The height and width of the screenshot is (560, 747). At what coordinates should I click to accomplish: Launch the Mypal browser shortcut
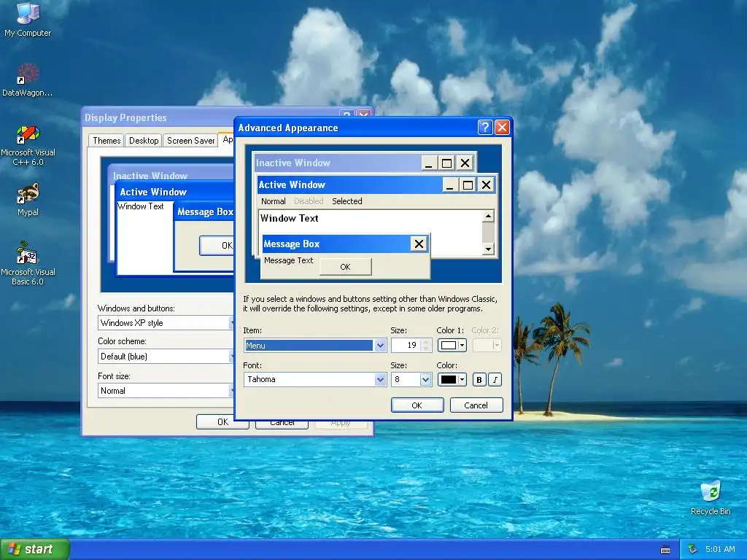pyautogui.click(x=28, y=200)
